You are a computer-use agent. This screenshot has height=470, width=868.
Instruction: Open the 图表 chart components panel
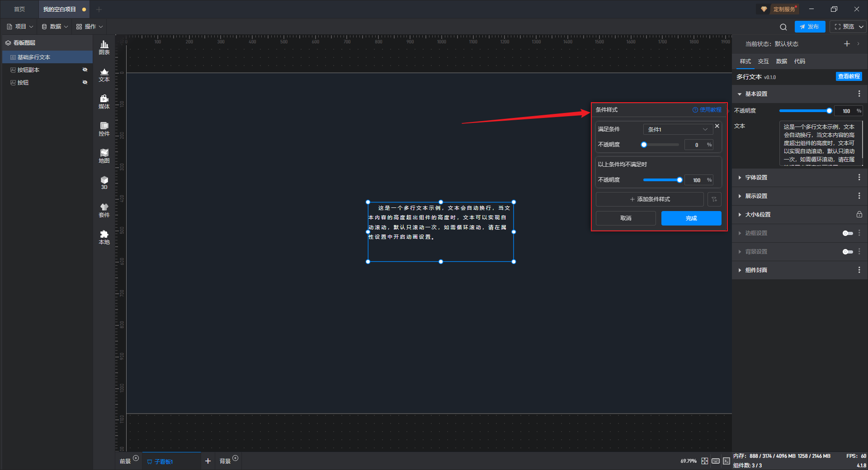[104, 47]
